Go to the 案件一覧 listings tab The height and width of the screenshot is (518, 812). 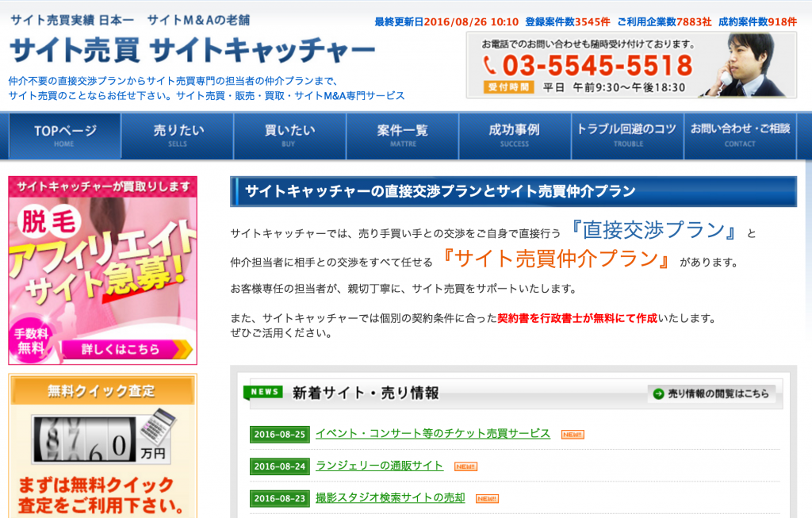click(402, 136)
